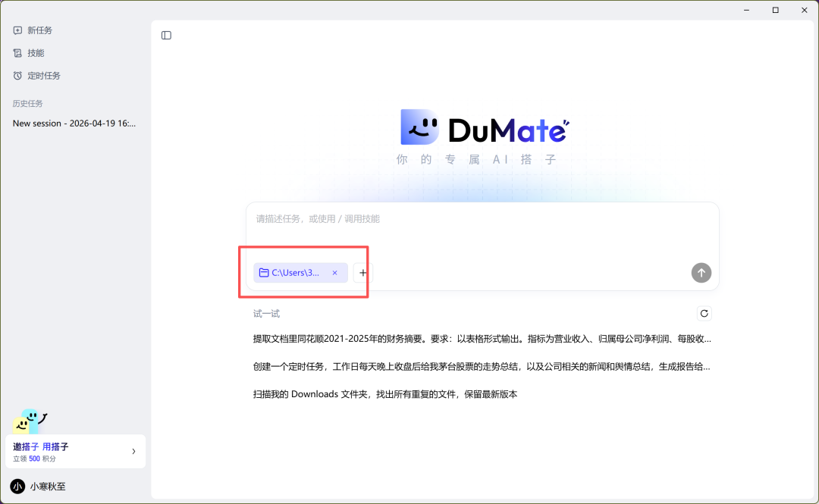Remove the C:\Users folder chip
The width and height of the screenshot is (819, 504).
point(334,273)
